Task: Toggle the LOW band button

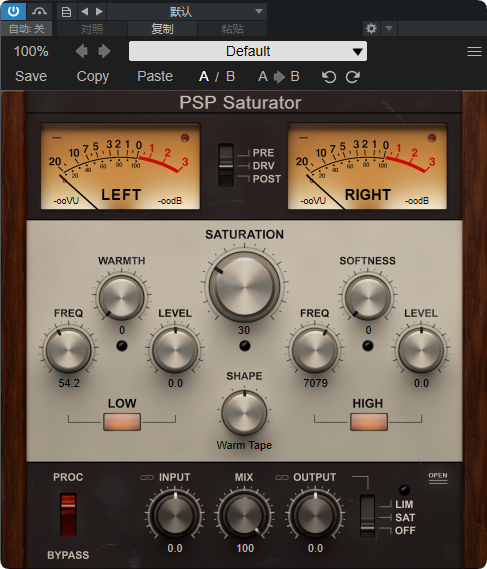Action: (122, 422)
